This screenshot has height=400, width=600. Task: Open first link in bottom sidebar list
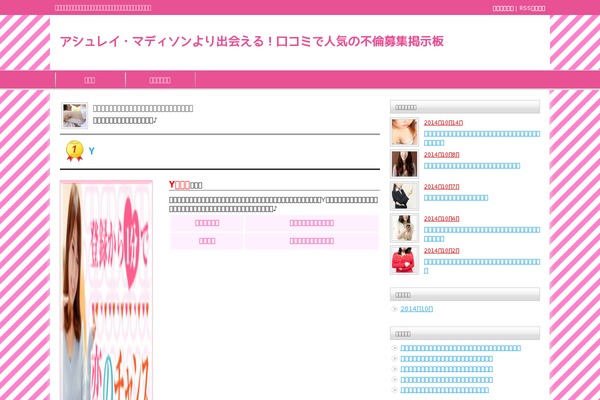[x=460, y=348]
